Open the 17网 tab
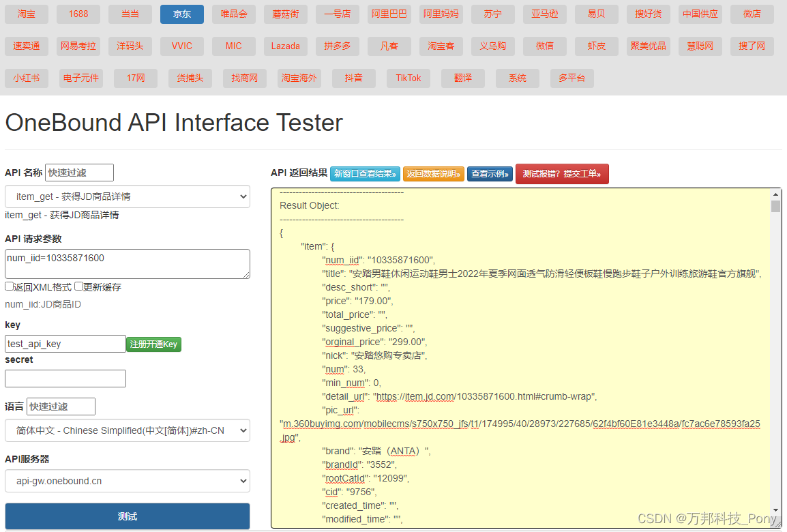This screenshot has height=532, width=787. pyautogui.click(x=136, y=78)
